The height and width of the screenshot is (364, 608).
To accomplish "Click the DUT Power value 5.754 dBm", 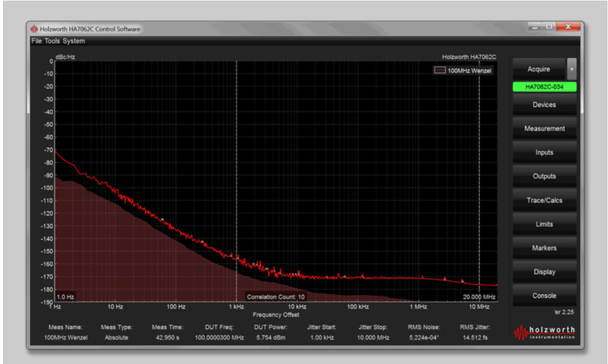I will pos(271,338).
